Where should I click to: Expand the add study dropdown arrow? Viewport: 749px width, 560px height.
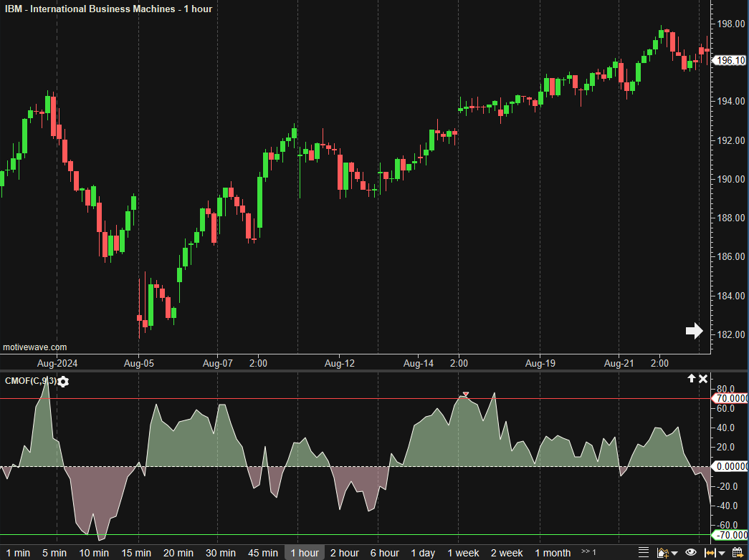pyautogui.click(x=674, y=553)
